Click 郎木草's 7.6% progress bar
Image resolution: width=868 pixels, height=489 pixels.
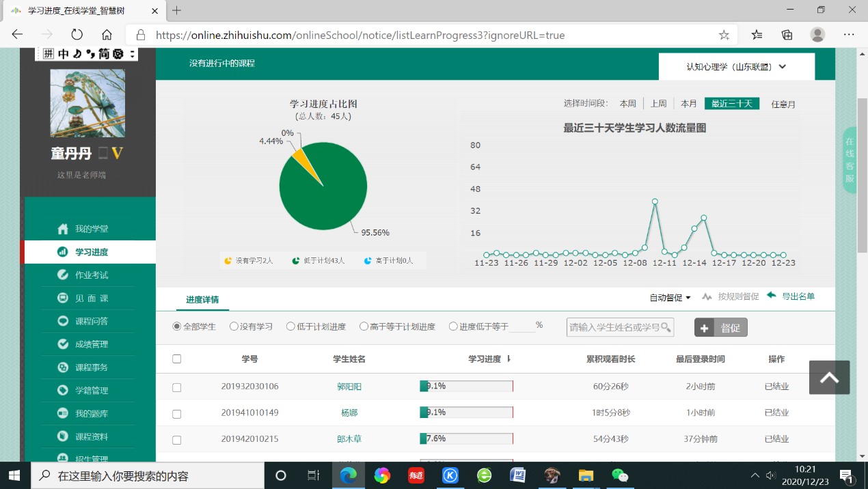tap(466, 438)
